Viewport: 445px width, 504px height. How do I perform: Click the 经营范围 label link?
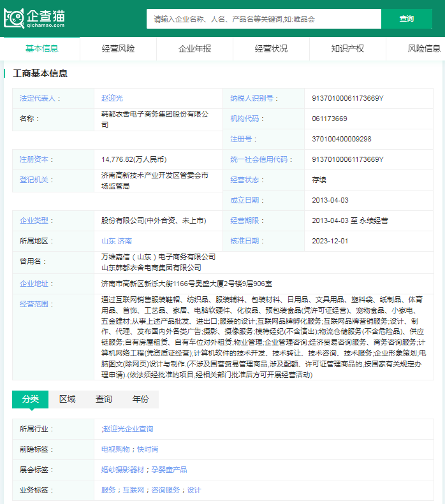coord(34,304)
